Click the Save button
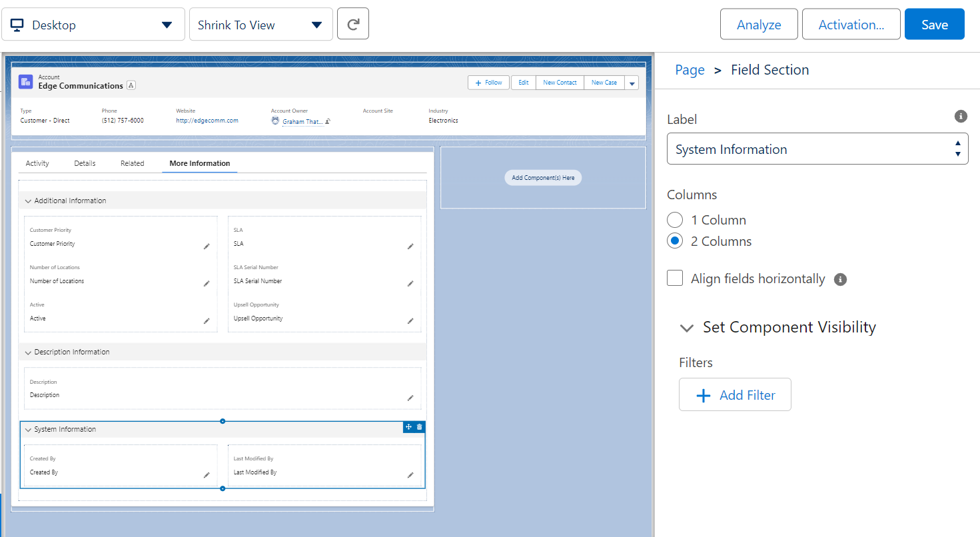The width and height of the screenshot is (980, 537). click(935, 25)
